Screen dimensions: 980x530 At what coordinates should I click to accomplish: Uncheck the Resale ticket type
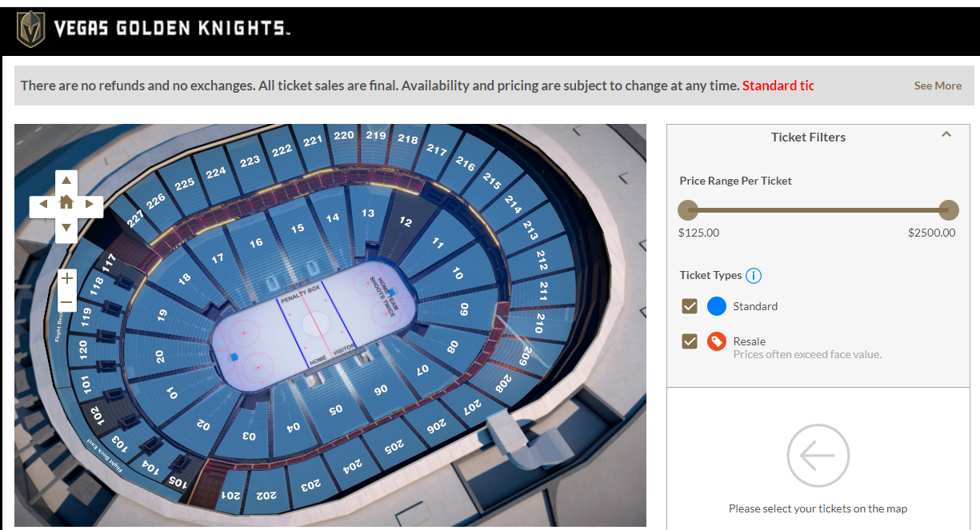coord(690,342)
